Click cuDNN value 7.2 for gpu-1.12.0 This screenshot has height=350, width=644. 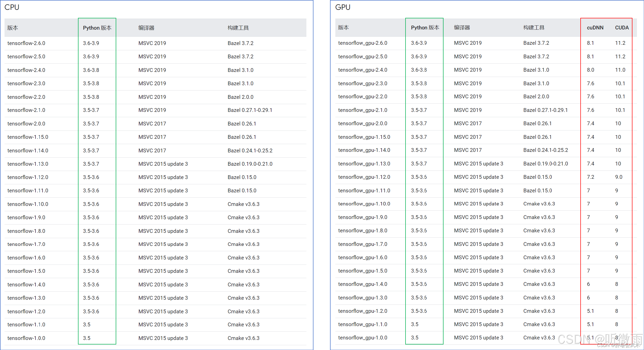pyautogui.click(x=590, y=177)
